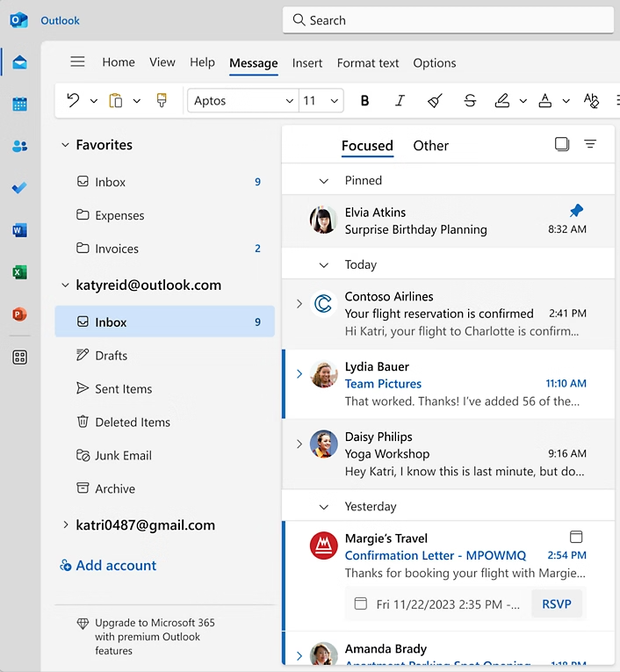Expand the Contoso Airlines conversation
Screen dimensions: 620x672
299,304
